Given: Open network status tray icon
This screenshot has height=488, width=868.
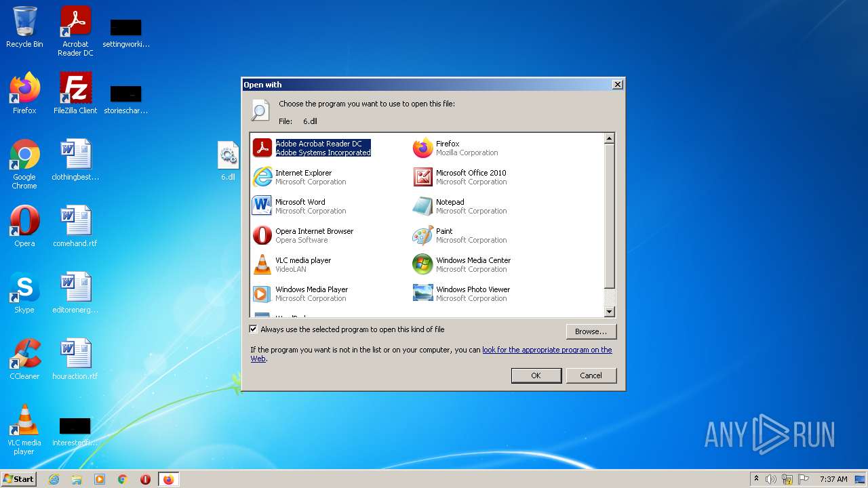Looking at the screenshot, I should (x=787, y=479).
